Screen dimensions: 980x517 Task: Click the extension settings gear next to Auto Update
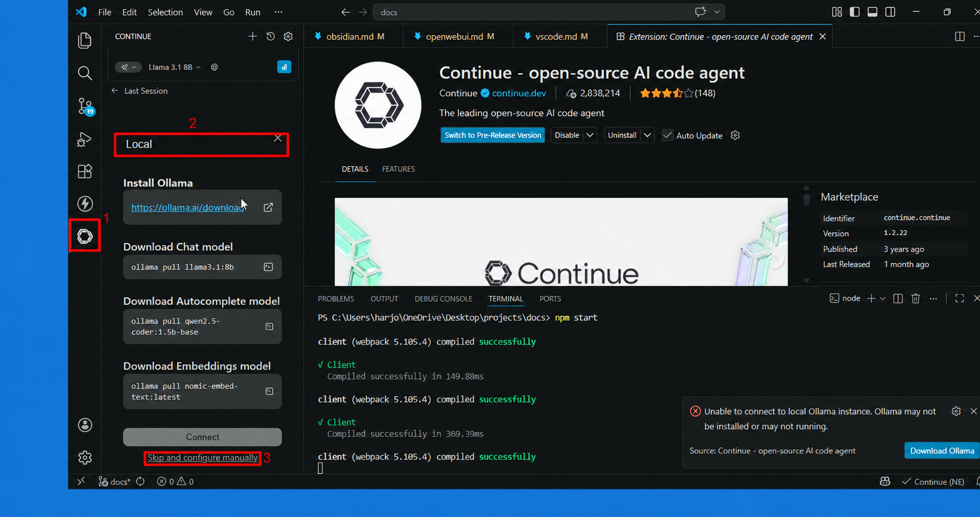(x=735, y=135)
